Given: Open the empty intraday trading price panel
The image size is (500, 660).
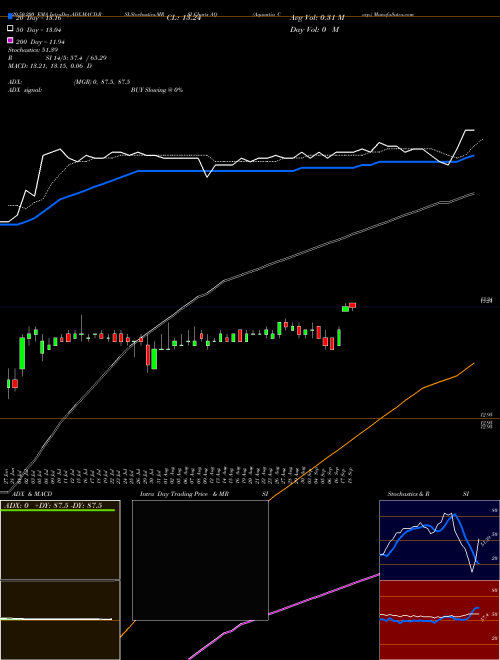Looking at the screenshot, I should tap(200, 560).
